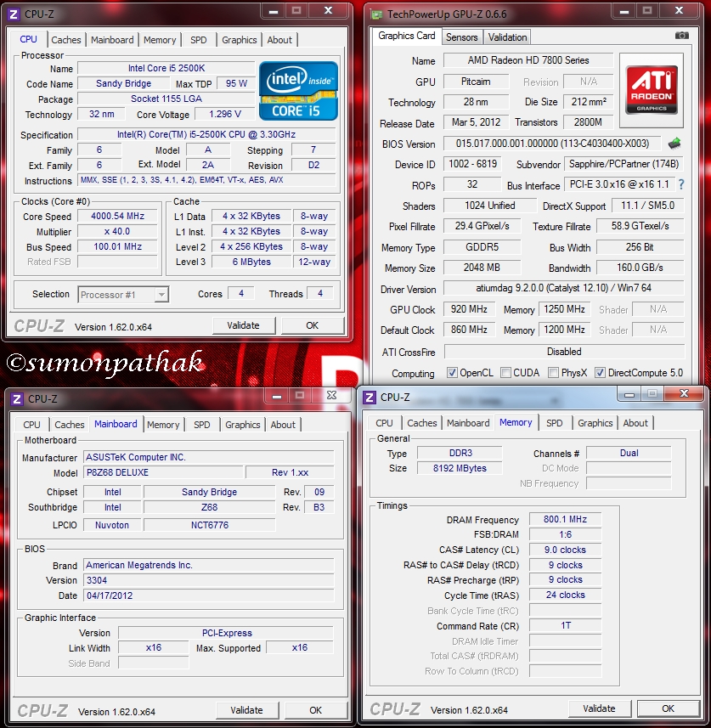This screenshot has height=728, width=711.
Task: Click the BIOS save chip icon in GPU-Z
Action: (x=674, y=144)
